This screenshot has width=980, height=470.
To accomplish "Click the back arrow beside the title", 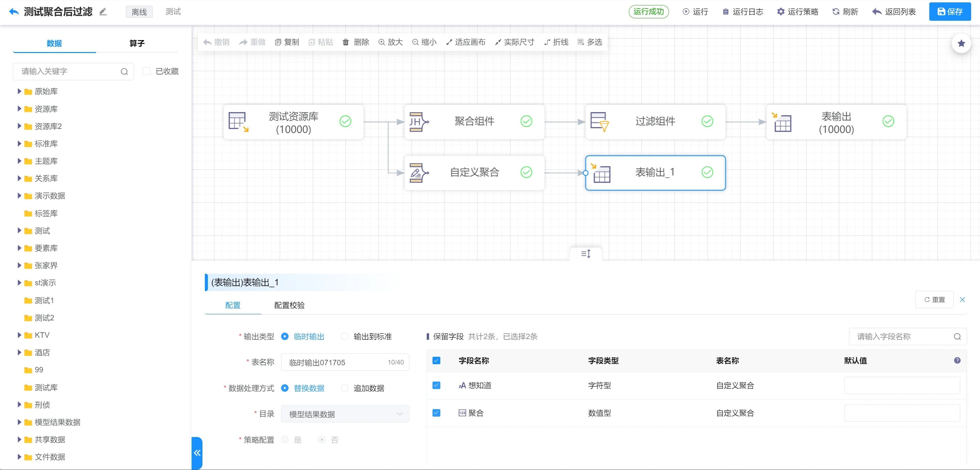I will click(x=14, y=12).
